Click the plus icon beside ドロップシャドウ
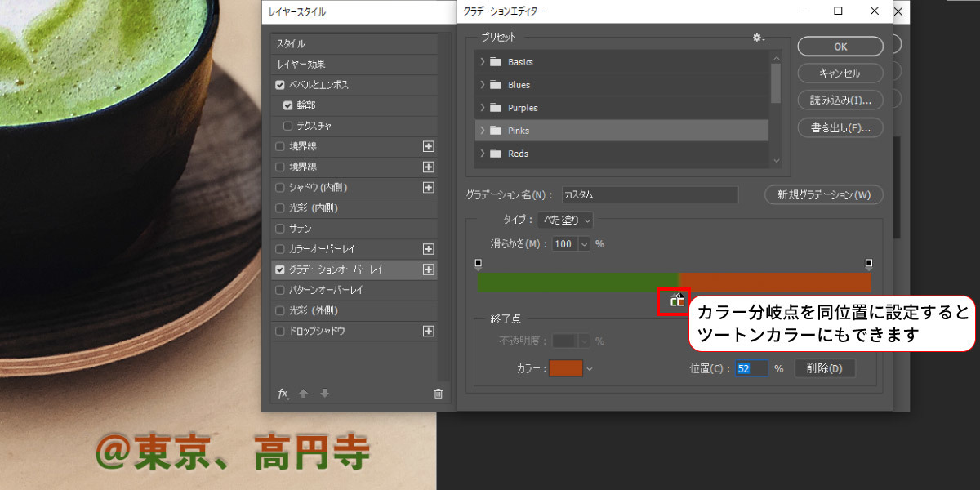Viewport: 980px width, 490px height. click(x=428, y=331)
